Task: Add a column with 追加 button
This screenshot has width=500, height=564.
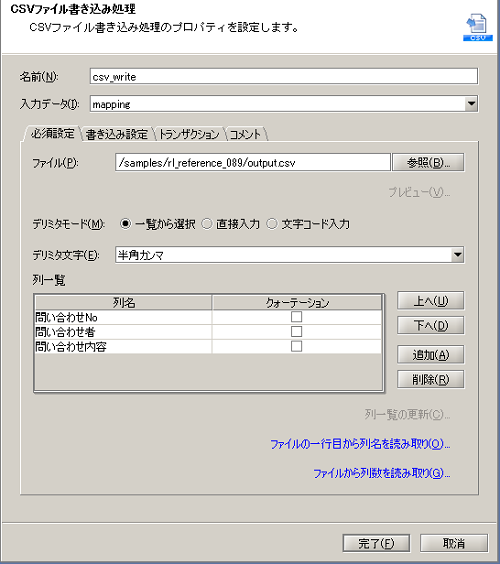Action: point(431,355)
